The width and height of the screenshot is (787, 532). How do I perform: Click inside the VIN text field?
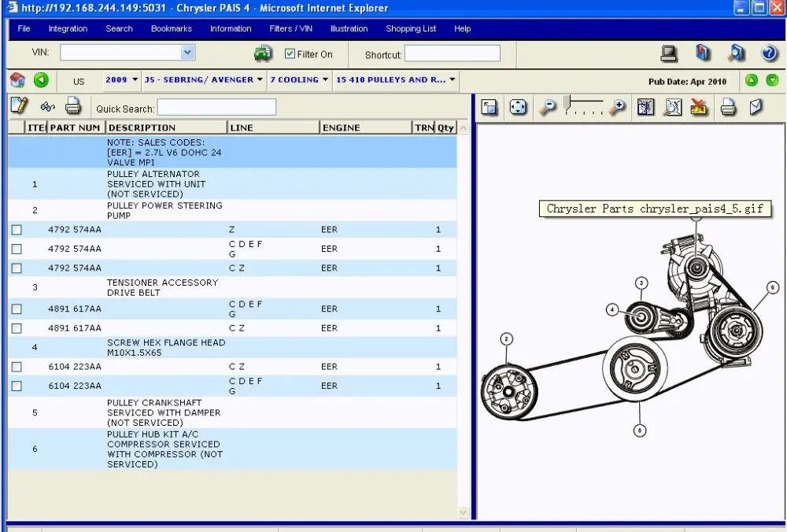click(x=121, y=52)
